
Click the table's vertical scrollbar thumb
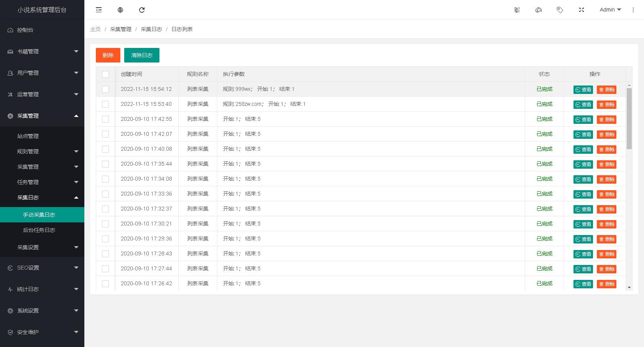[x=629, y=118]
